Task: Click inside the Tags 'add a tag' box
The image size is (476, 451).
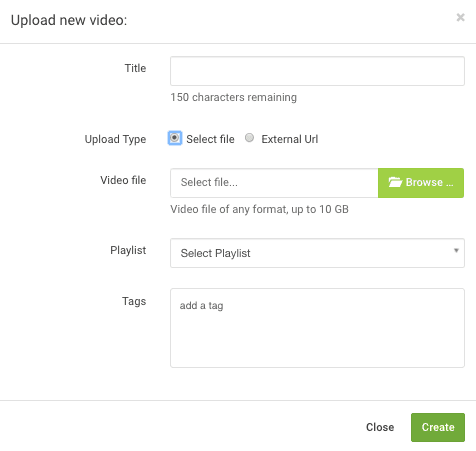Action: (317, 328)
